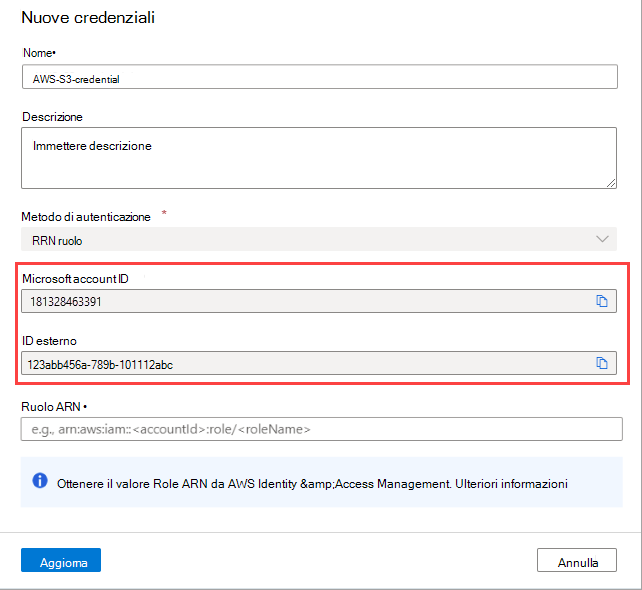Click the Metodo di autenticazione label
This screenshot has height=590, width=642.
tap(86, 216)
